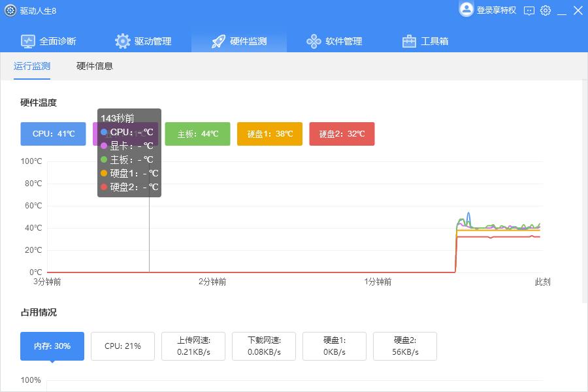Select the 内存: 30% usage button

click(x=52, y=346)
